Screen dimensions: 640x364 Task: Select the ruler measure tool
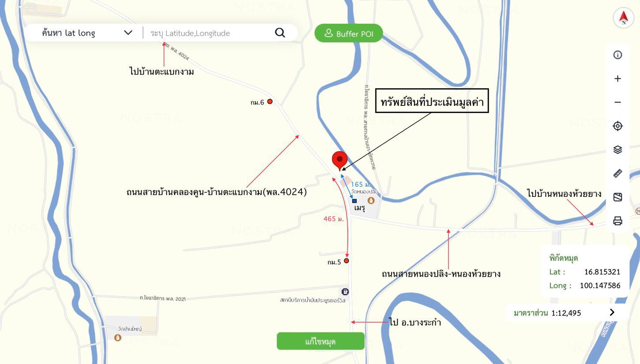pyautogui.click(x=617, y=173)
